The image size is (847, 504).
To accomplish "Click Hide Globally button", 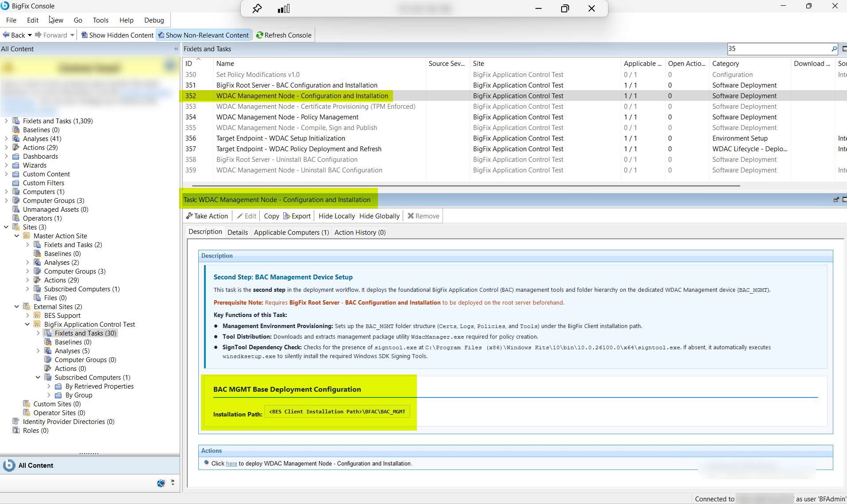I will (379, 216).
